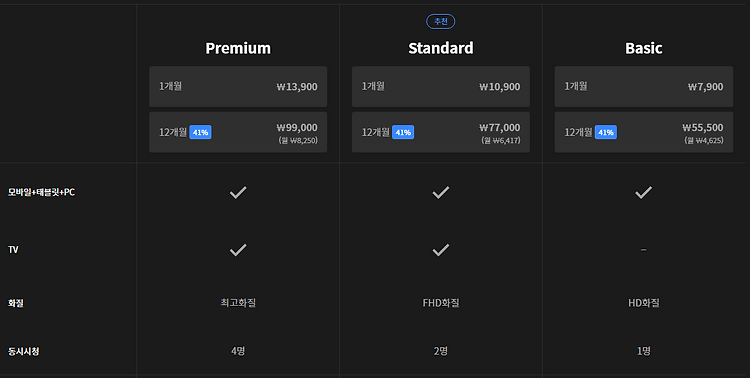Click the 추천 badge above Standard

coord(441,22)
